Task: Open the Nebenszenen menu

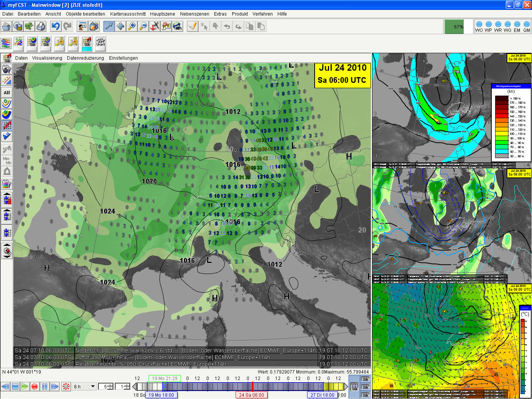Action: [195, 14]
